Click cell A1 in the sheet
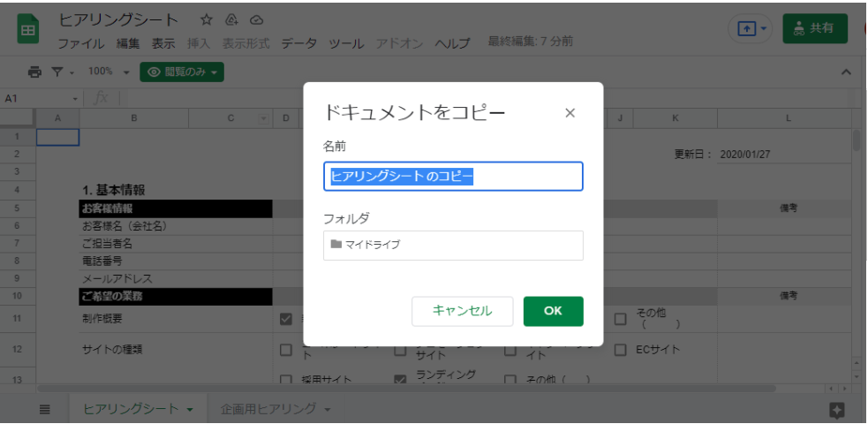 click(x=57, y=137)
